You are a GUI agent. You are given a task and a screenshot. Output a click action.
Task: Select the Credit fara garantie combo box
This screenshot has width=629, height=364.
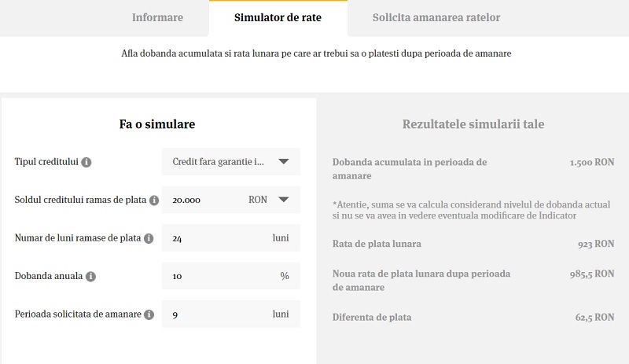230,162
